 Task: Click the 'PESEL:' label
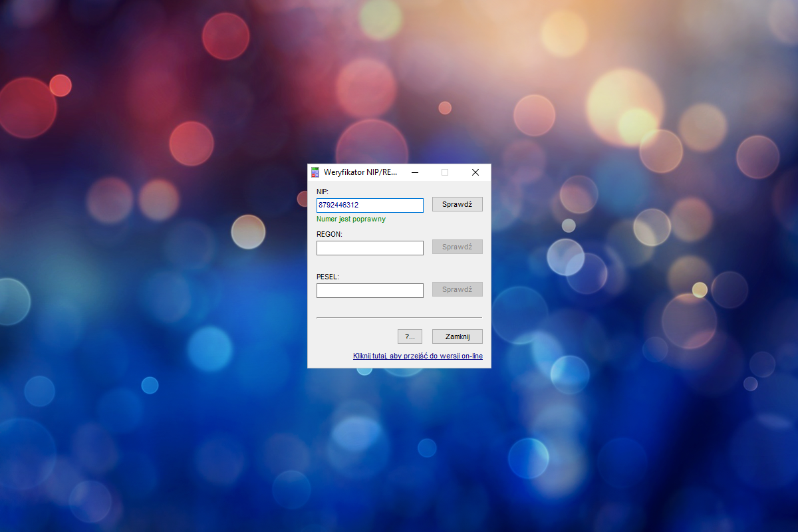[x=328, y=277]
